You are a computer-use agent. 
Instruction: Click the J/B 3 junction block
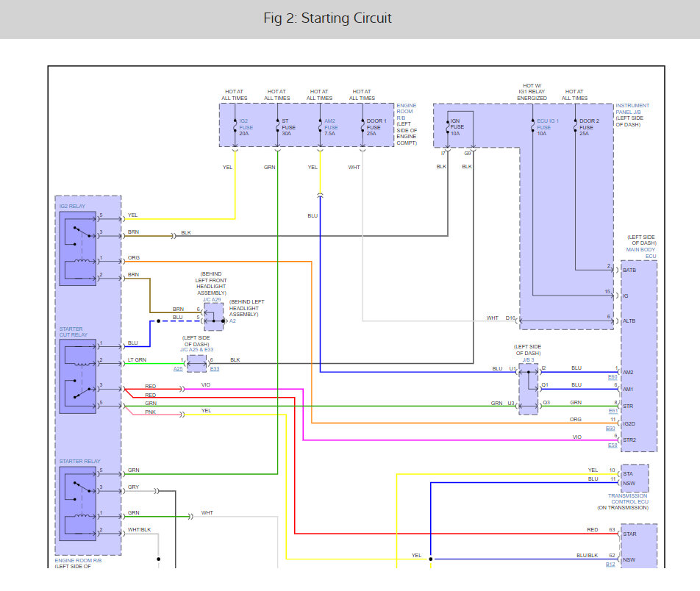528,387
